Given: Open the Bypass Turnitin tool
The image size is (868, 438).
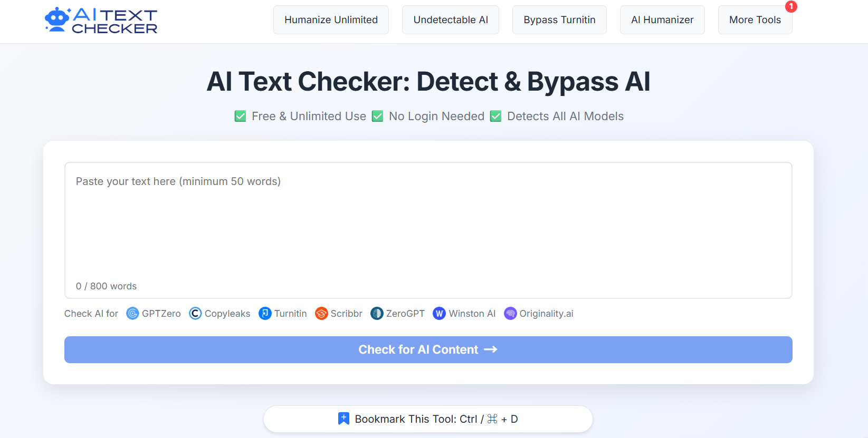Looking at the screenshot, I should 559,20.
